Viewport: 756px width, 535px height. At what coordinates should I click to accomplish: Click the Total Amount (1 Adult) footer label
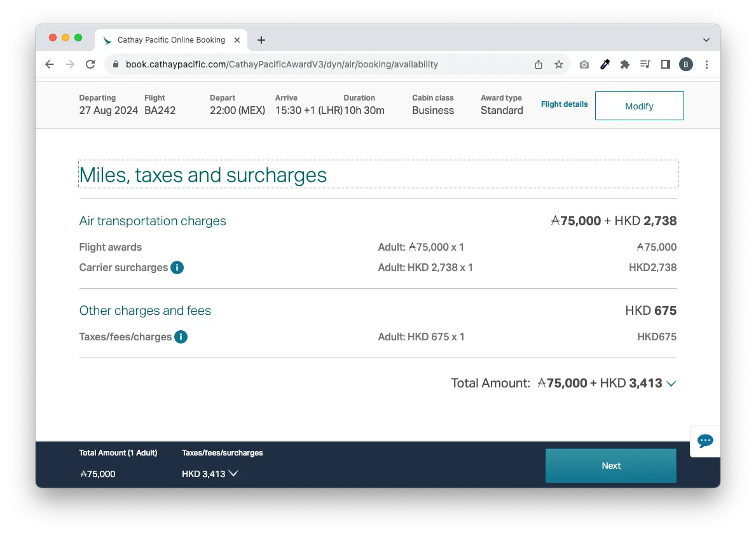[118, 453]
